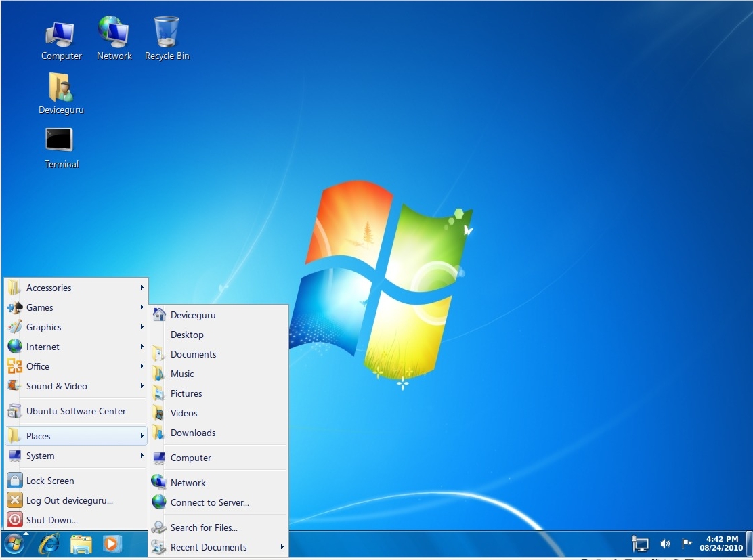Click the Start orb button
The height and width of the screenshot is (560, 753).
(14, 544)
